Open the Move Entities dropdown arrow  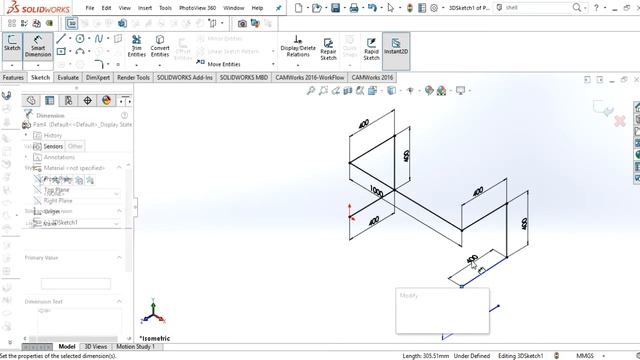click(x=273, y=64)
